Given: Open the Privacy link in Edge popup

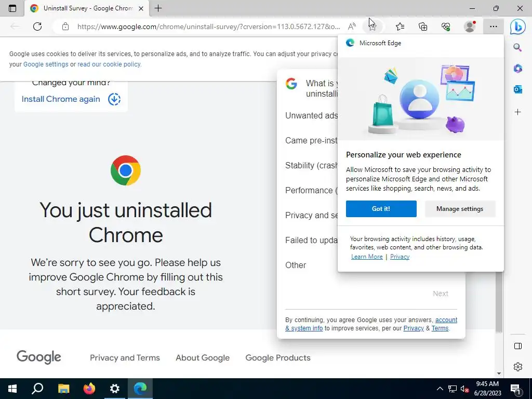Looking at the screenshot, I should [x=400, y=257].
